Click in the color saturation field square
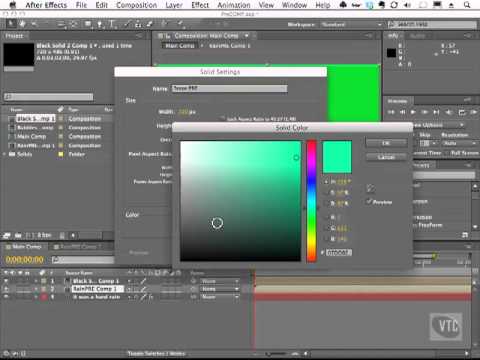This screenshot has width=480, height=360. (x=240, y=201)
